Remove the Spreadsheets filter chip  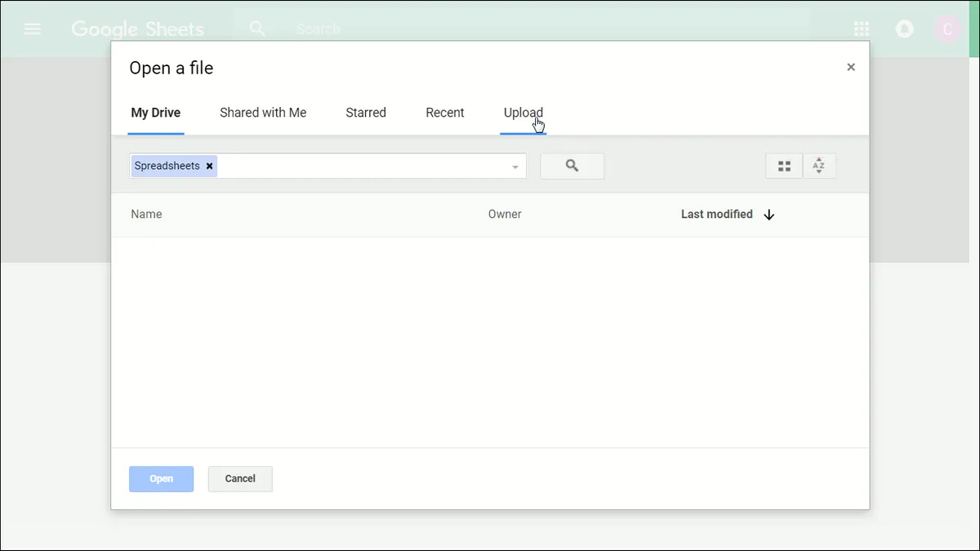click(209, 166)
